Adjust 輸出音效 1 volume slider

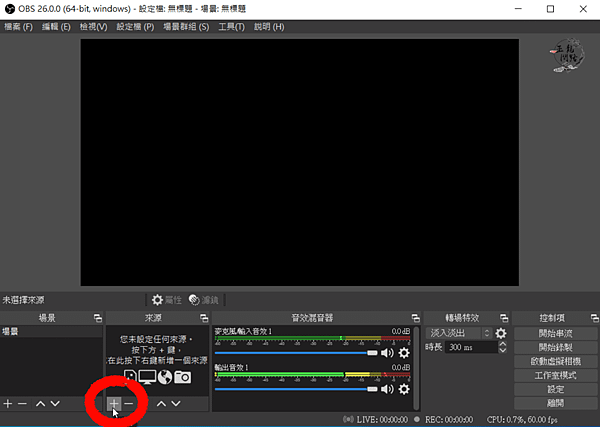(296, 389)
